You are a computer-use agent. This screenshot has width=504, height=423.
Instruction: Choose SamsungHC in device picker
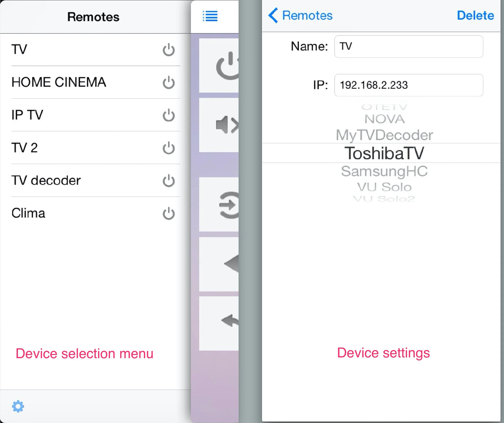coord(384,171)
